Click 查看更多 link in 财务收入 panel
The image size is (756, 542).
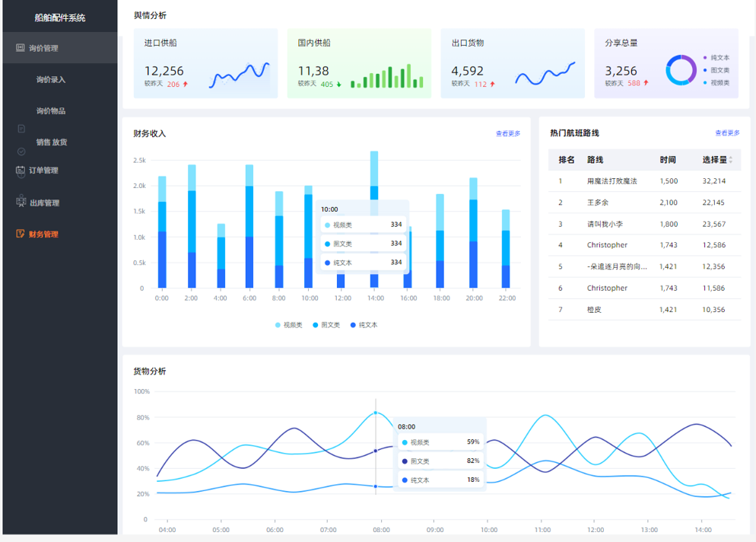pos(508,134)
